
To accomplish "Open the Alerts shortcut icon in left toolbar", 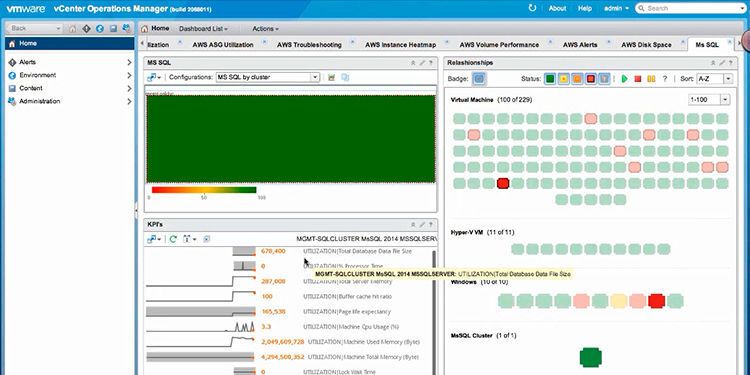I will tap(86, 29).
